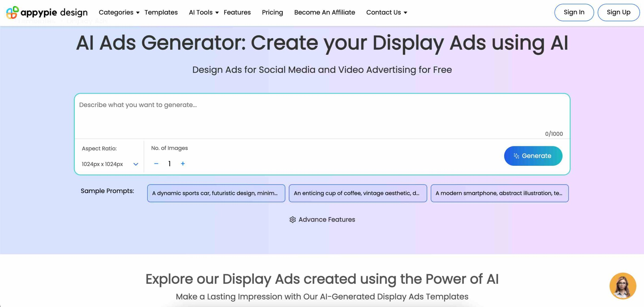Click the Become An Affiliate link
The height and width of the screenshot is (307, 644).
[325, 12]
